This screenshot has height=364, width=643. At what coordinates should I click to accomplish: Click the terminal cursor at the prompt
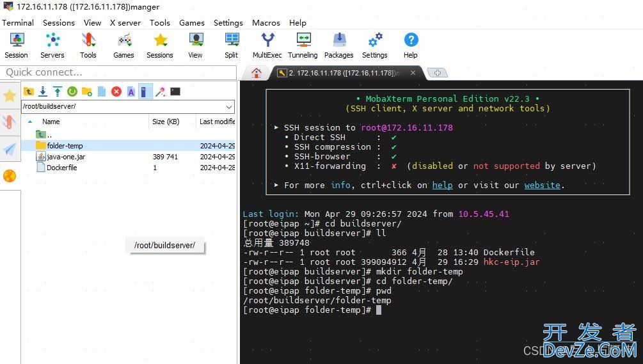tap(379, 310)
